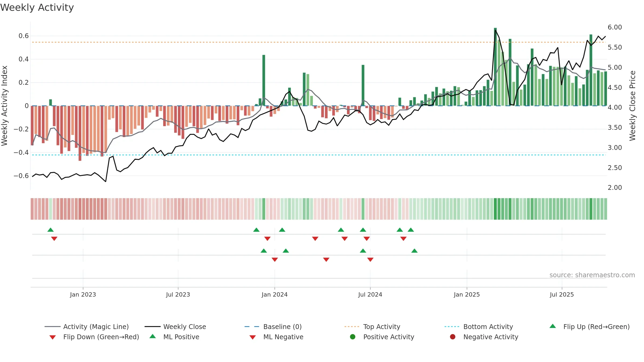
Task: Click the dark green heat strip segment in early 2025
Action: click(495, 209)
